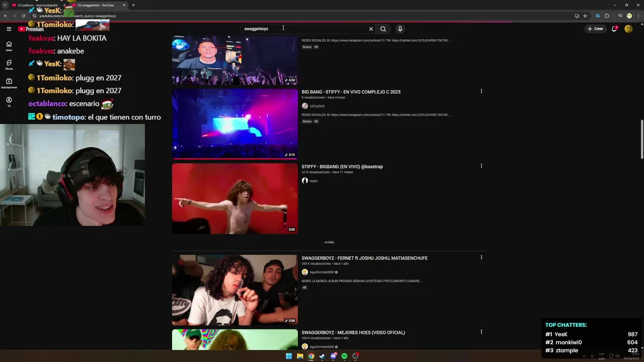
Task: Click the OBS icon in the taskbar
Action: coord(355,356)
